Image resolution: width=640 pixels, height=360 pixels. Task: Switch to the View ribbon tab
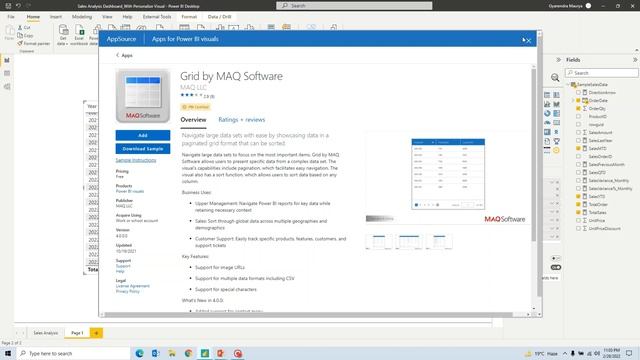tap(107, 17)
